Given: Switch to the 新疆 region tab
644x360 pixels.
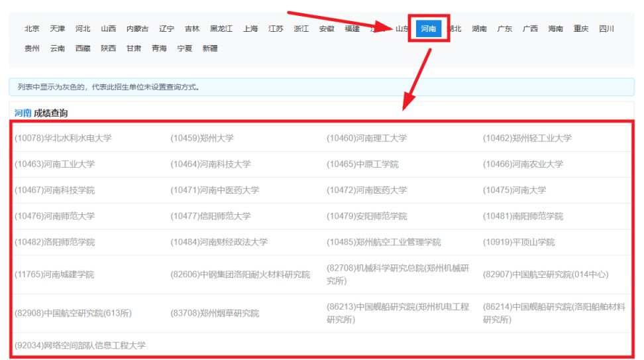Looking at the screenshot, I should click(210, 48).
